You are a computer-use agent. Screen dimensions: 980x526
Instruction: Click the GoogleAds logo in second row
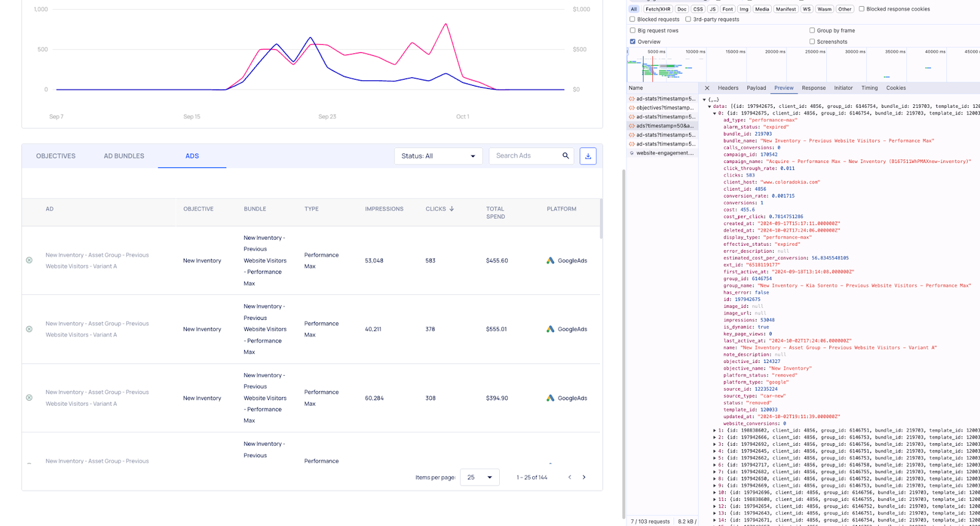(x=551, y=329)
